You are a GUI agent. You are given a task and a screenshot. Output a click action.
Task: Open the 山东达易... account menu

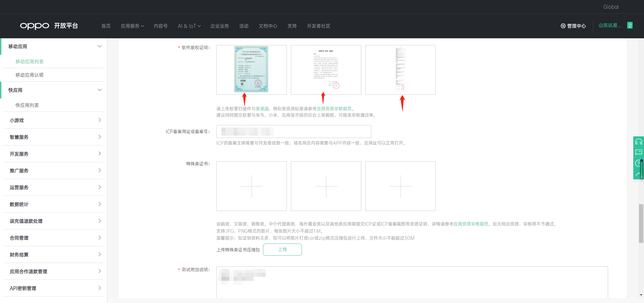[610, 26]
